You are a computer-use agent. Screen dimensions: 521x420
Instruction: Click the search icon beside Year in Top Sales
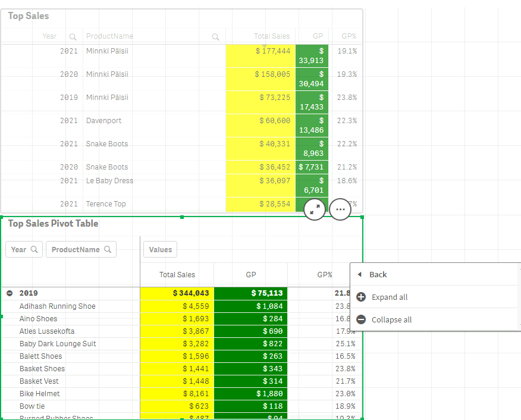pos(73,36)
